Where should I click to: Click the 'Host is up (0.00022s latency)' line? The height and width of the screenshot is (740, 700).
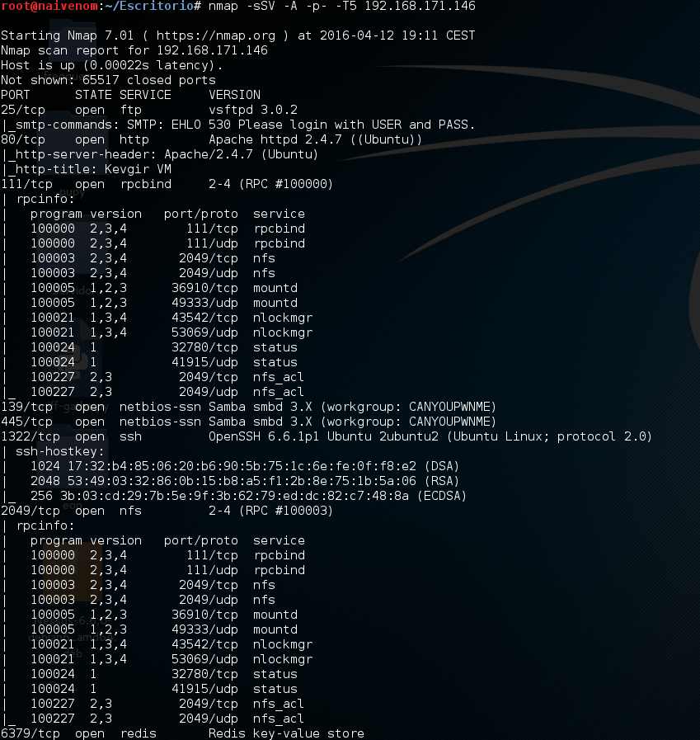tap(112, 66)
